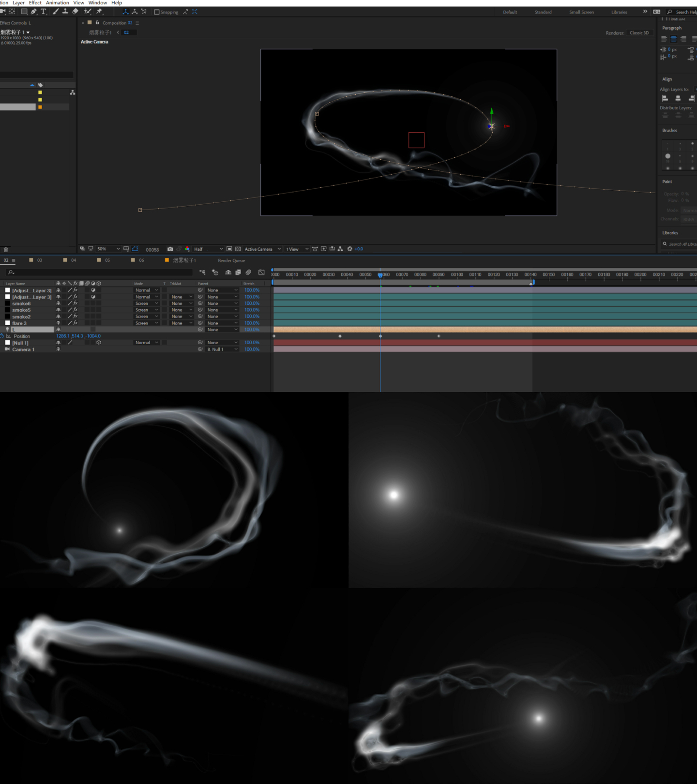The height and width of the screenshot is (784, 697).
Task: Select the Clone Stamp tool
Action: click(65, 12)
